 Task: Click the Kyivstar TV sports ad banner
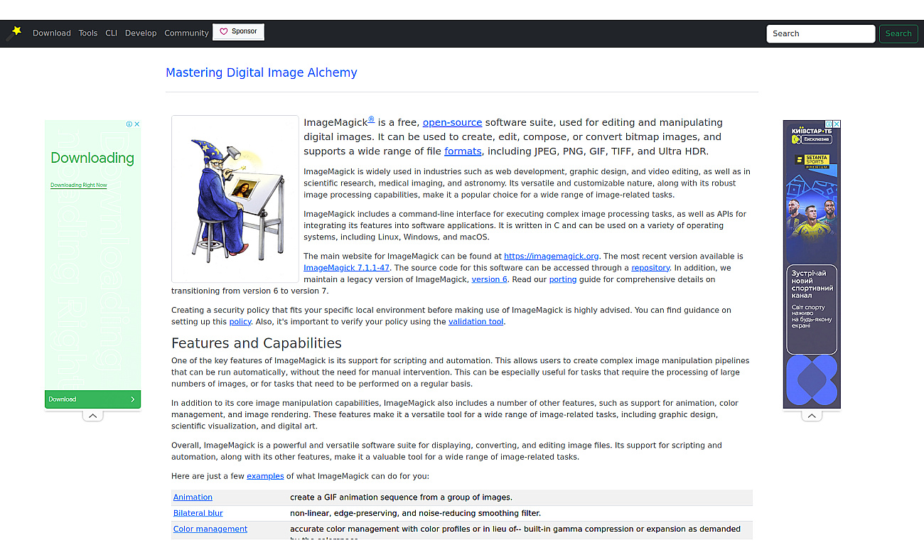pyautogui.click(x=812, y=264)
